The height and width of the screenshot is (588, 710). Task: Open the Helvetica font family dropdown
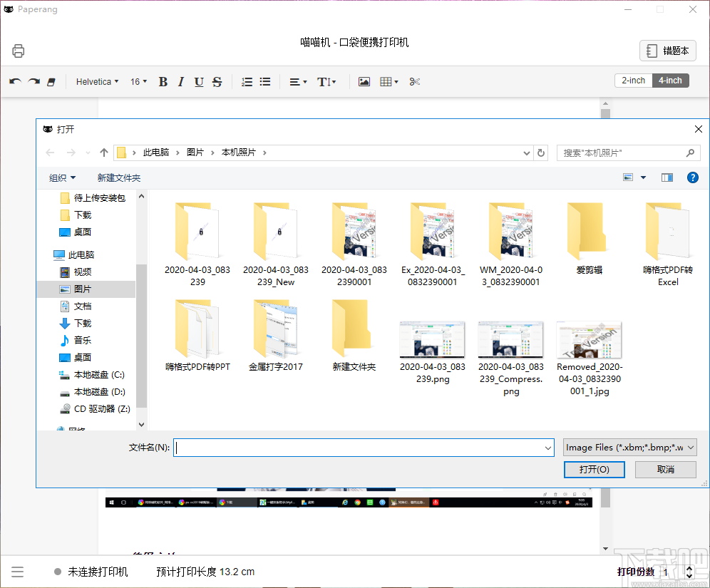click(x=96, y=82)
